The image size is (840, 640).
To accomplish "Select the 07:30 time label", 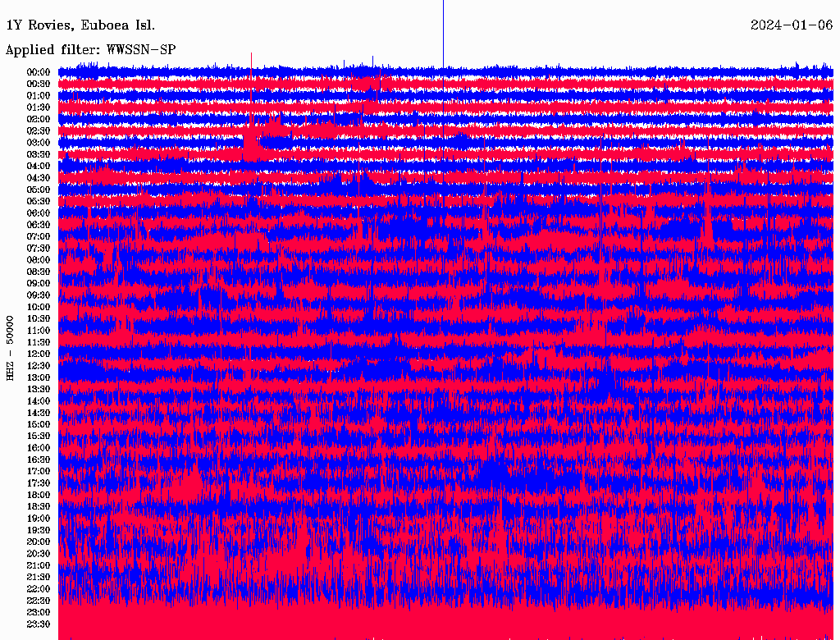I will (39, 249).
